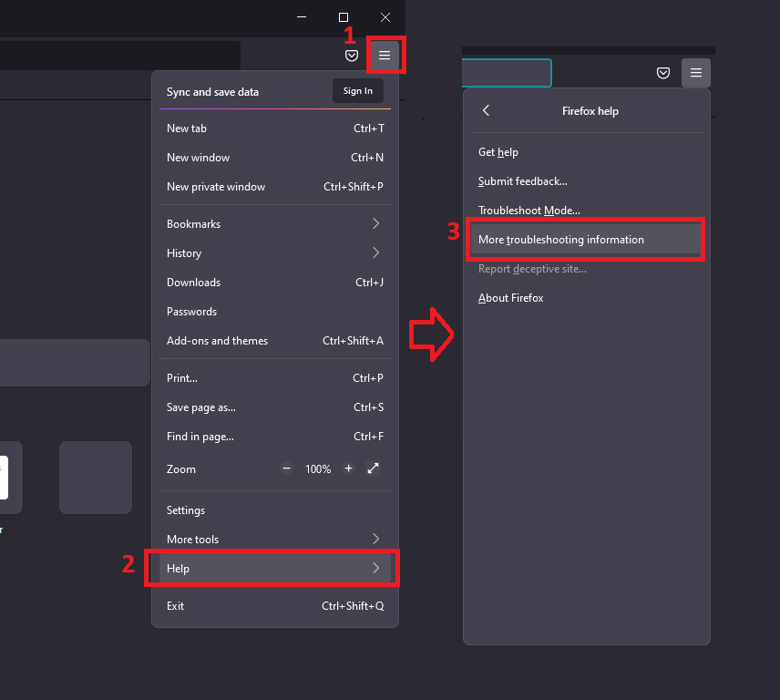Image resolution: width=780 pixels, height=700 pixels.
Task: Open Downloads from the menu
Action: [275, 283]
